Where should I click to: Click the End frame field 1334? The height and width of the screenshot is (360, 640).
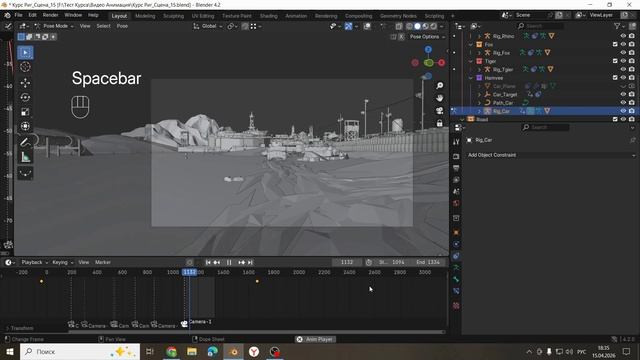(428, 262)
